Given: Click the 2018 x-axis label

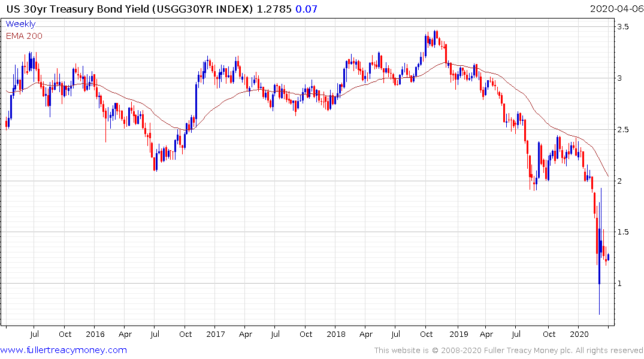Looking at the screenshot, I should tap(336, 334).
